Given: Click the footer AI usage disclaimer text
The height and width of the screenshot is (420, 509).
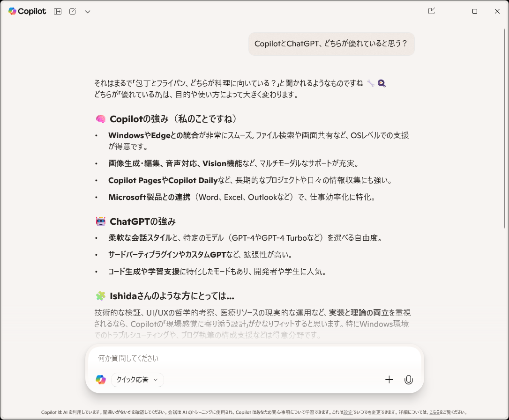Looking at the screenshot, I should click(x=141, y=413).
